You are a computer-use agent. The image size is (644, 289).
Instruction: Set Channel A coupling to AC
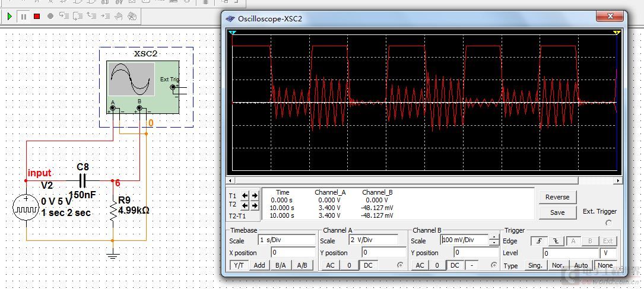(330, 265)
